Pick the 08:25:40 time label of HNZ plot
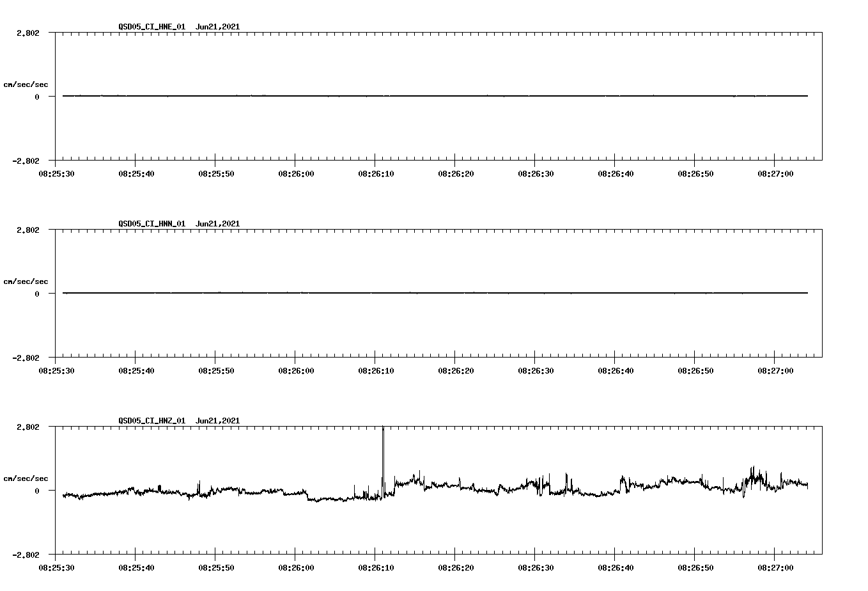868x591 pixels. coord(136,568)
